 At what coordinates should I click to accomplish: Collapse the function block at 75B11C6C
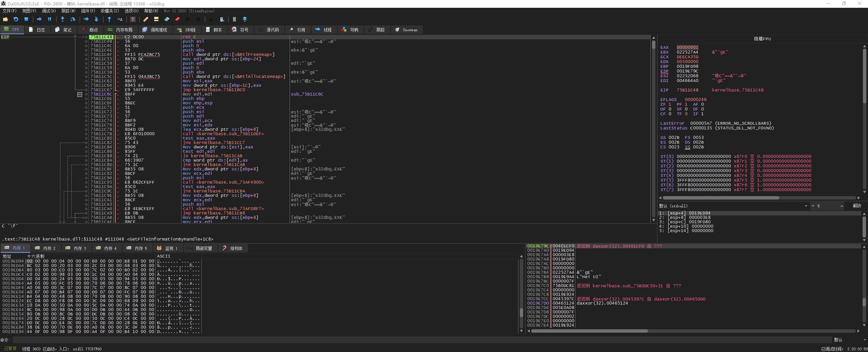point(79,95)
